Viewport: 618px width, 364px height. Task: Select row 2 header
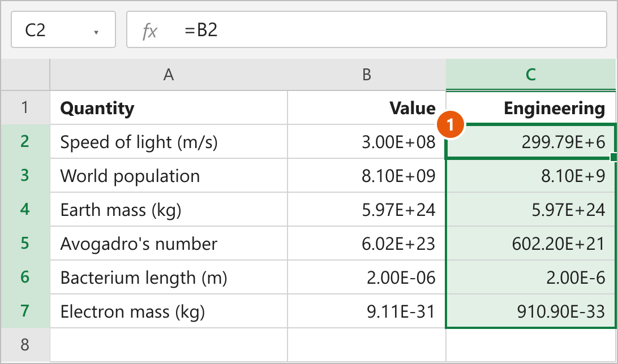(25, 141)
